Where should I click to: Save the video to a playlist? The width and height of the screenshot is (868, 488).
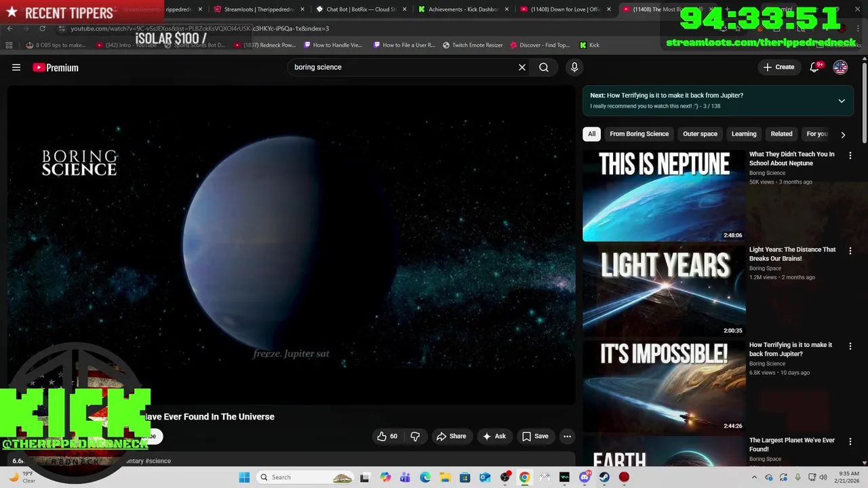535,436
